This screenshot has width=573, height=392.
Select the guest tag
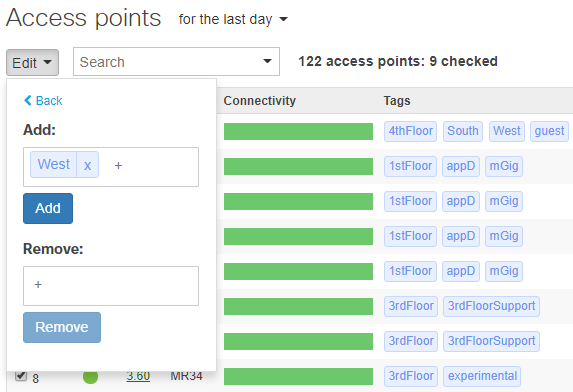click(x=549, y=131)
